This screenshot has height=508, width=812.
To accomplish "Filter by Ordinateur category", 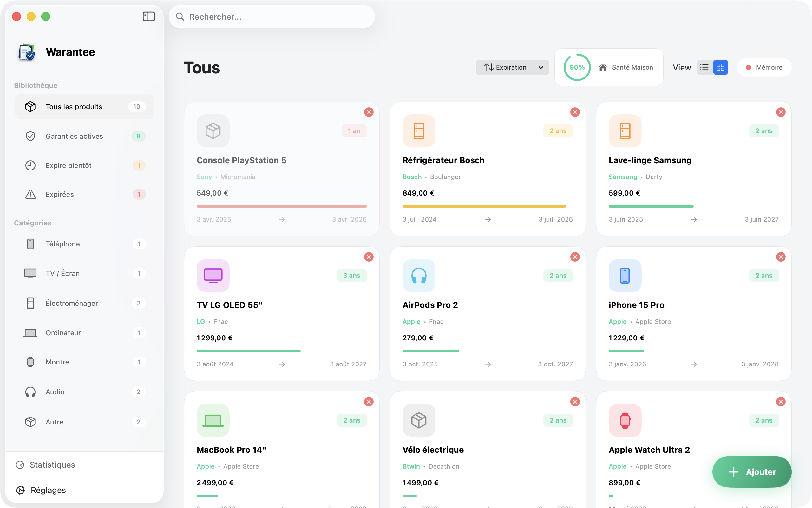I will point(84,333).
